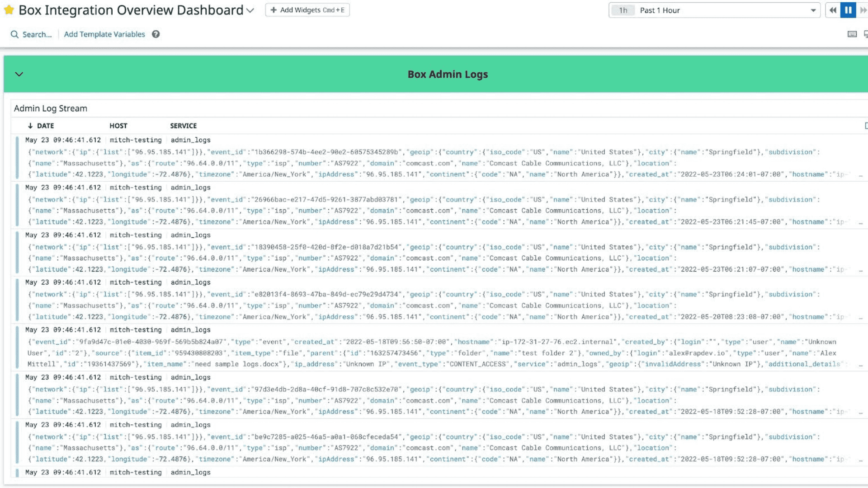
Task: Step the time frame backward
Action: 833,10
